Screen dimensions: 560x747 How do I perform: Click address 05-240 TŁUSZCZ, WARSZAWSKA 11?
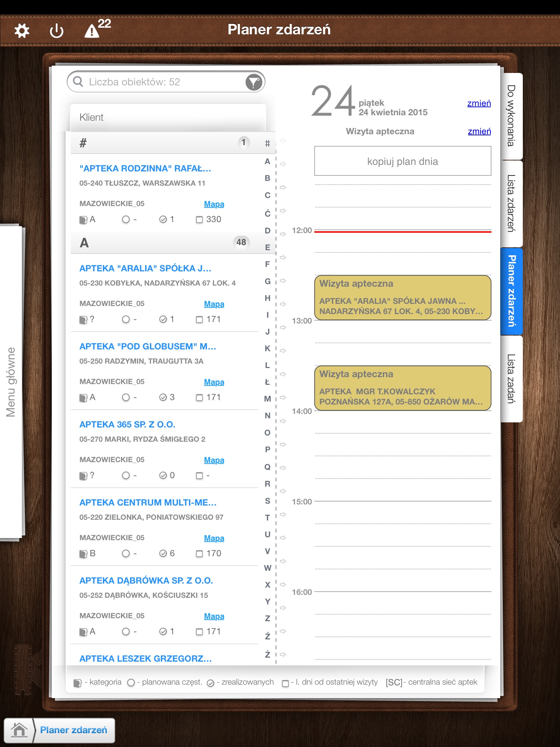(x=142, y=183)
